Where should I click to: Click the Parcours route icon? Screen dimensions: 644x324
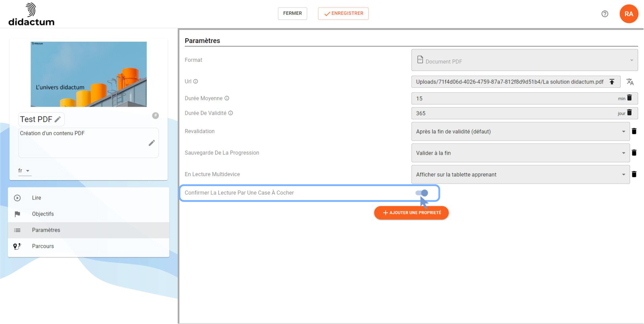[x=17, y=246]
